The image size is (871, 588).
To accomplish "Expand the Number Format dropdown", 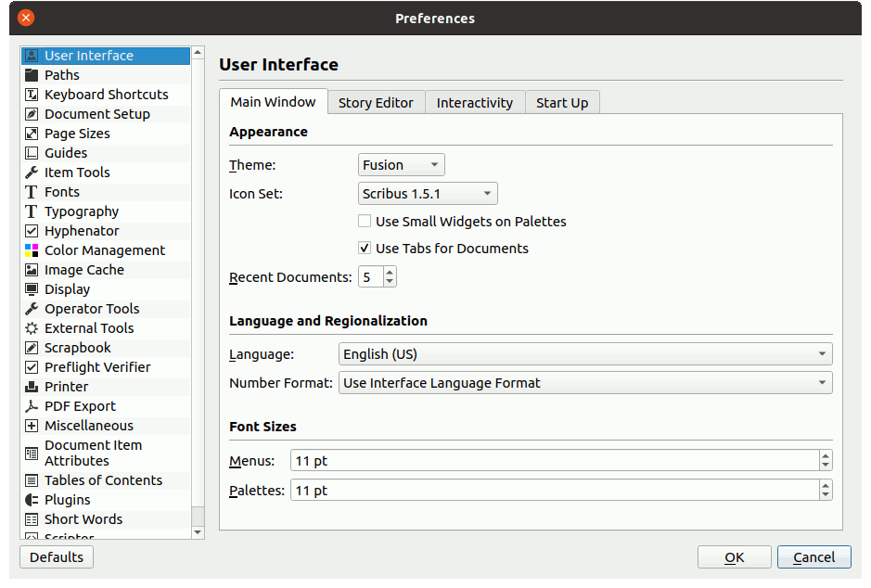I will (584, 383).
